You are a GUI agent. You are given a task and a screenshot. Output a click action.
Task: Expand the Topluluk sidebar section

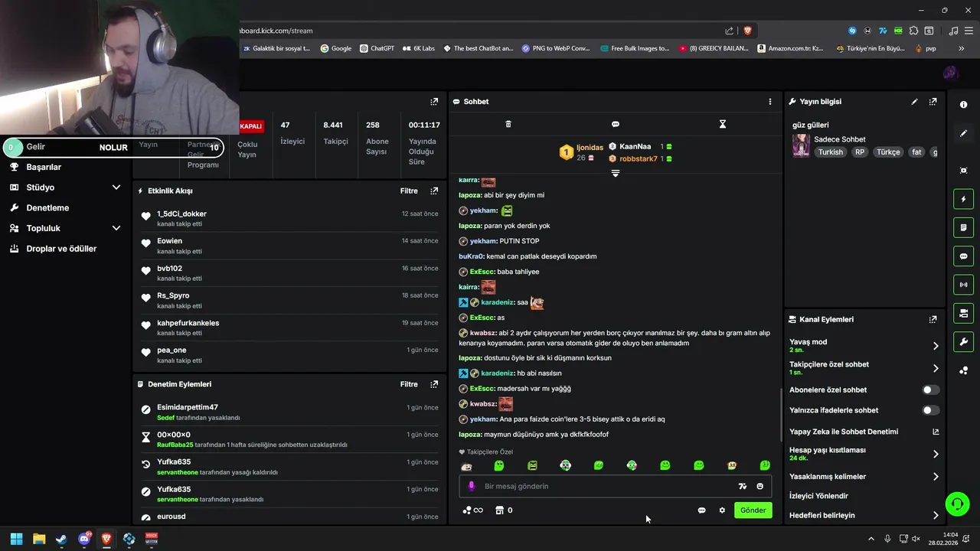116,228
